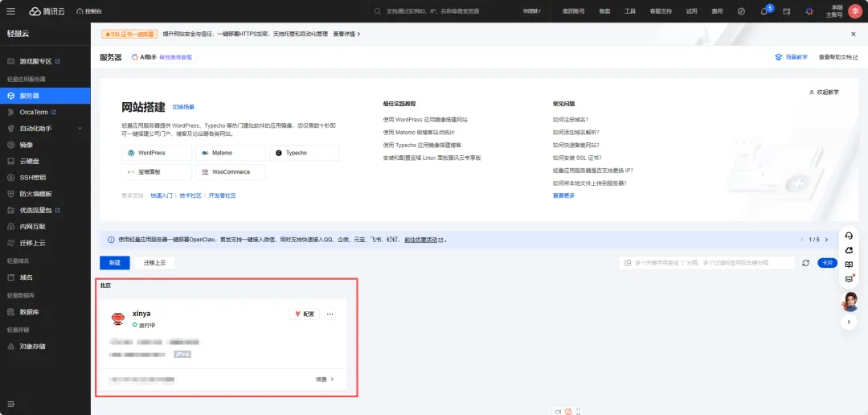This screenshot has width=868, height=415.
Task: Close the SSL banner
Action: [x=853, y=34]
